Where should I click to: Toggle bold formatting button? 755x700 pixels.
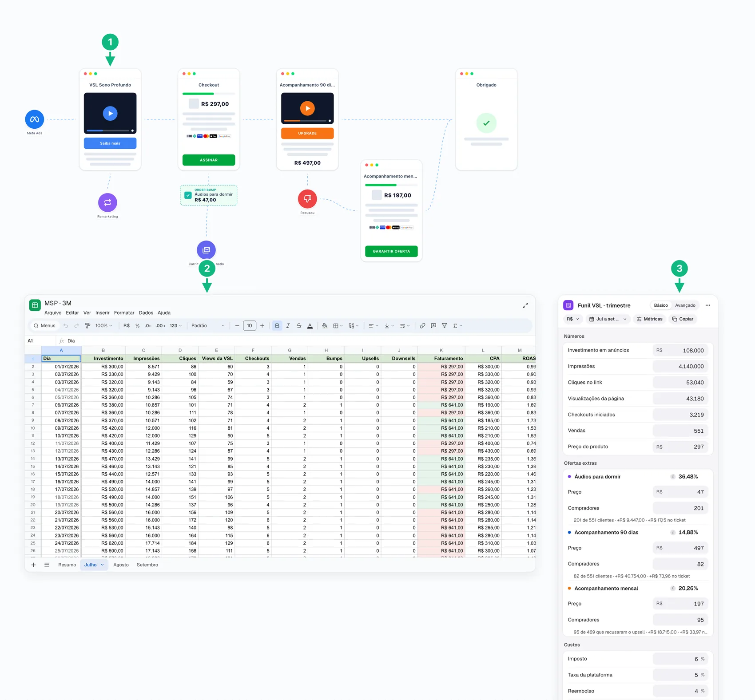277,326
